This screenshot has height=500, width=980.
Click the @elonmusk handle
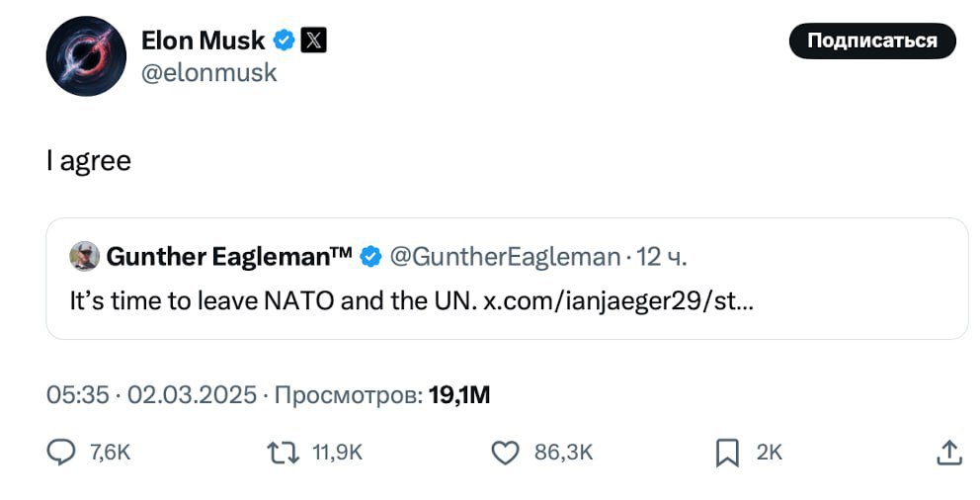pos(209,73)
